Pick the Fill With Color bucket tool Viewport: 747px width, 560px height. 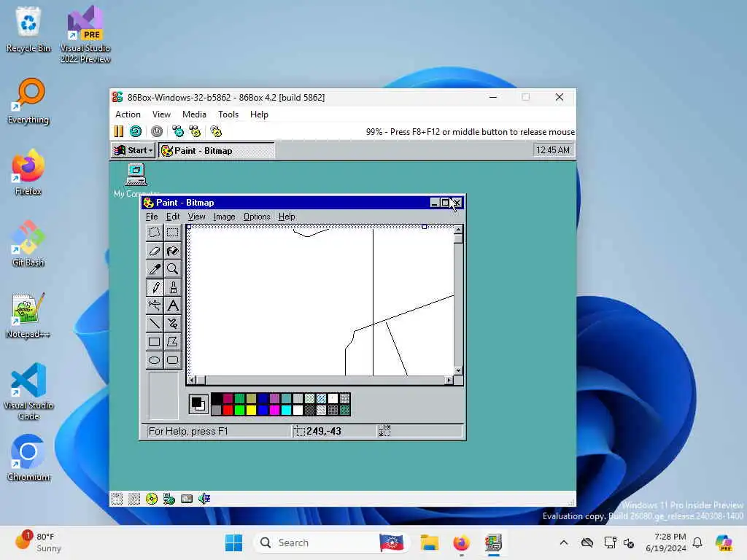tap(172, 251)
